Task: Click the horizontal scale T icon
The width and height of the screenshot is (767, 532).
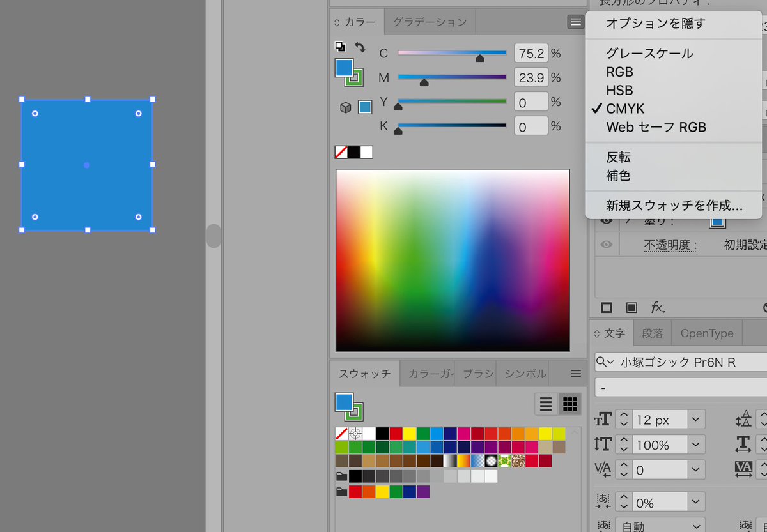Action: pyautogui.click(x=743, y=445)
